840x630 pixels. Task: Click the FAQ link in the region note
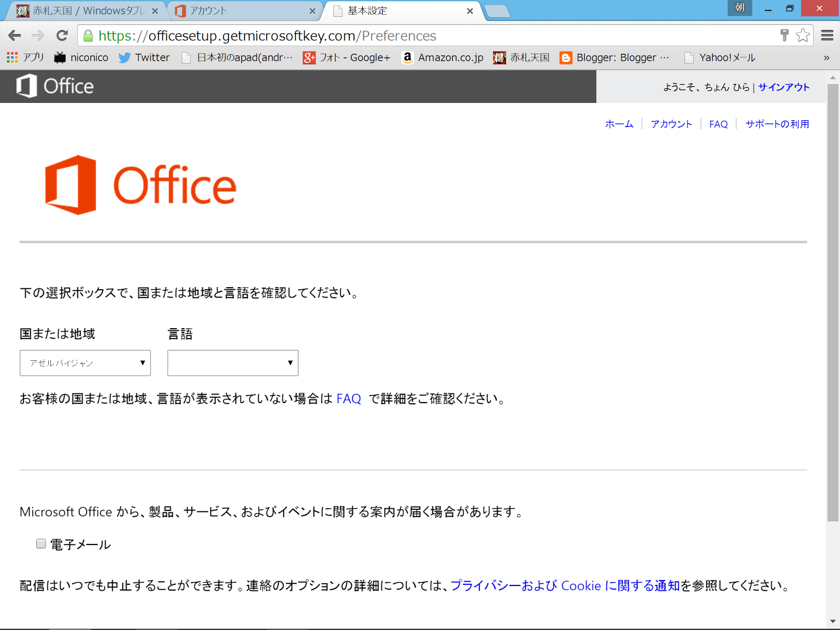[349, 399]
